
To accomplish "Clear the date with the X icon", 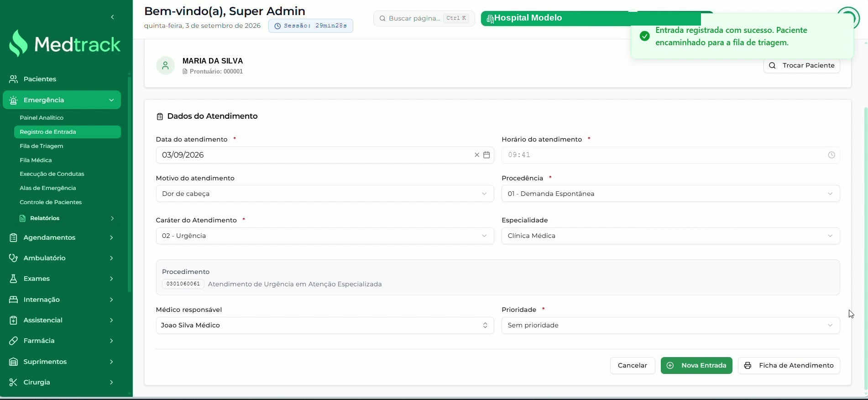I will coord(477,155).
